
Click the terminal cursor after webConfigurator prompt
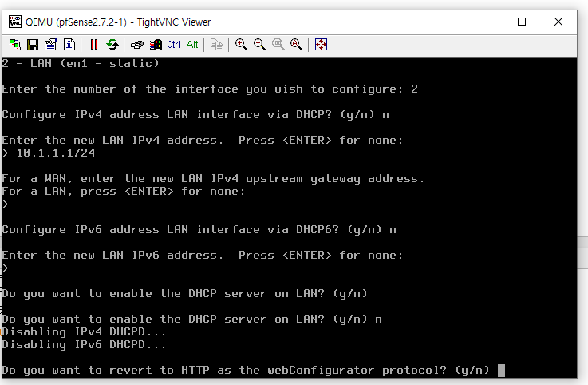[501, 371]
